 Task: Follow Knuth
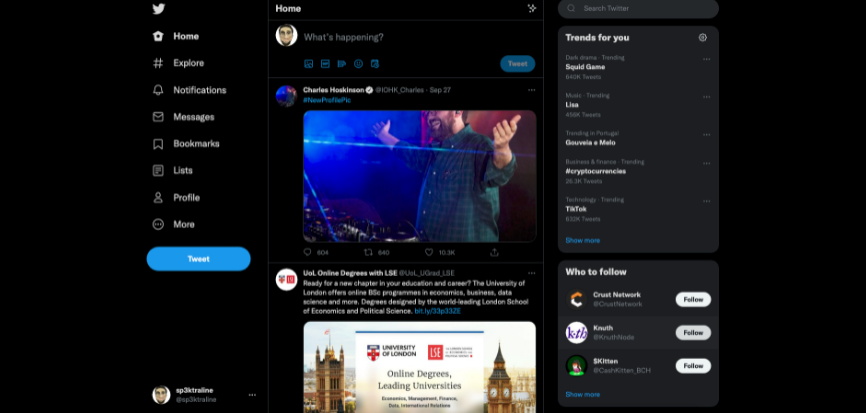click(x=693, y=333)
